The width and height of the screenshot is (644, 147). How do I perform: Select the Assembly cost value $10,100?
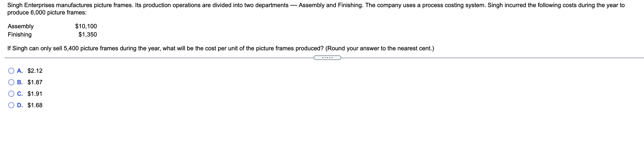coord(86,26)
